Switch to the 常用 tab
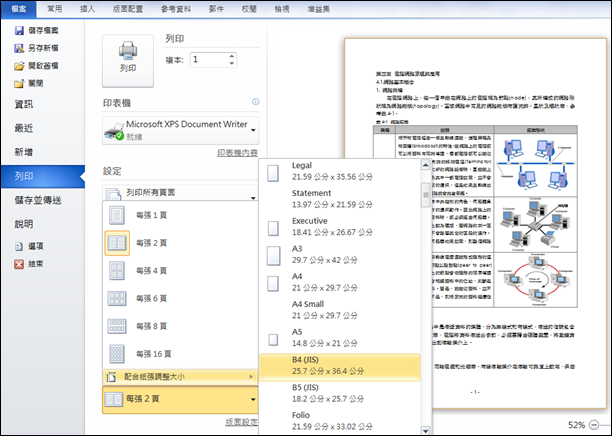 55,9
